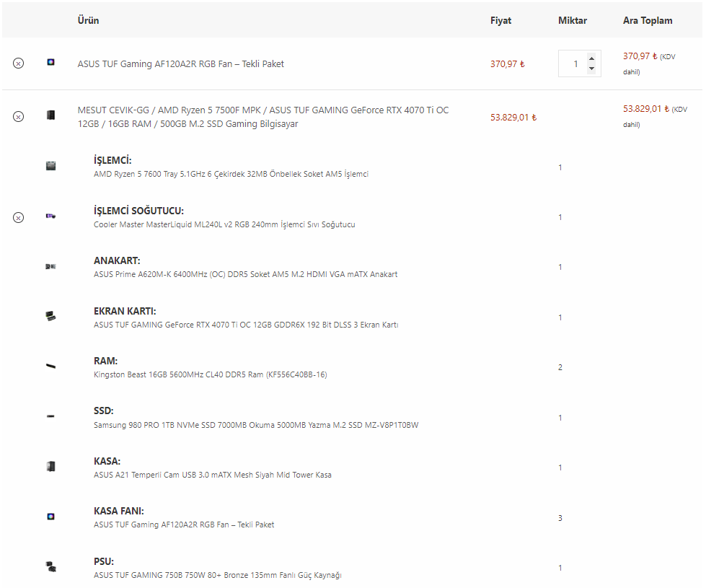Click the Ara Toplam column header
The width and height of the screenshot is (706, 588).
point(648,21)
